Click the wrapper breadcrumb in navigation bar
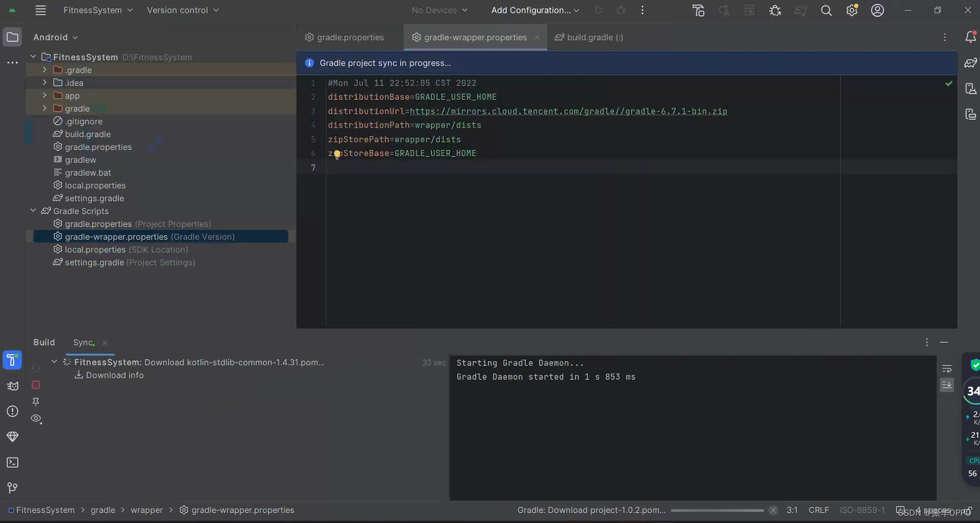The image size is (980, 523). coord(147,510)
